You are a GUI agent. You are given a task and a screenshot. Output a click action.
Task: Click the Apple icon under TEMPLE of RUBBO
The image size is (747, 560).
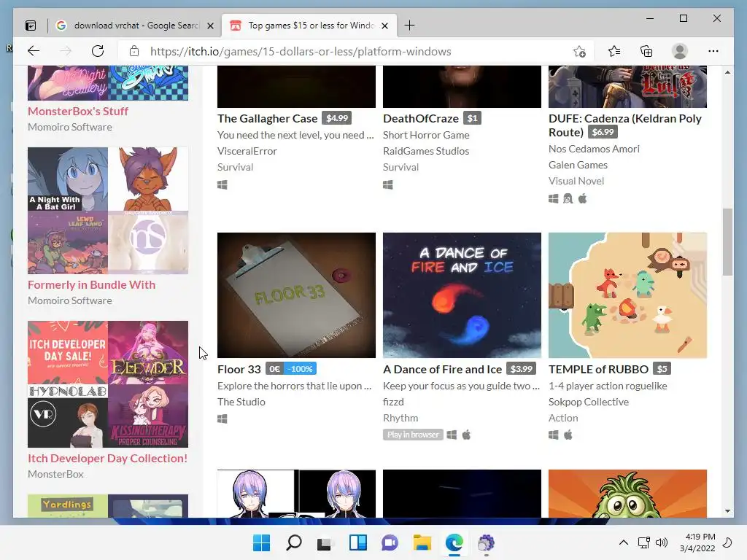click(568, 435)
